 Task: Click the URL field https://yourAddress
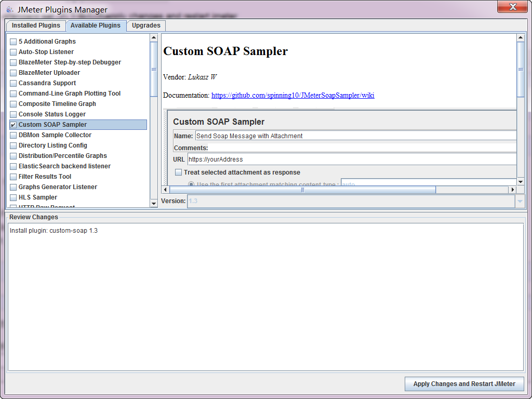coord(352,159)
